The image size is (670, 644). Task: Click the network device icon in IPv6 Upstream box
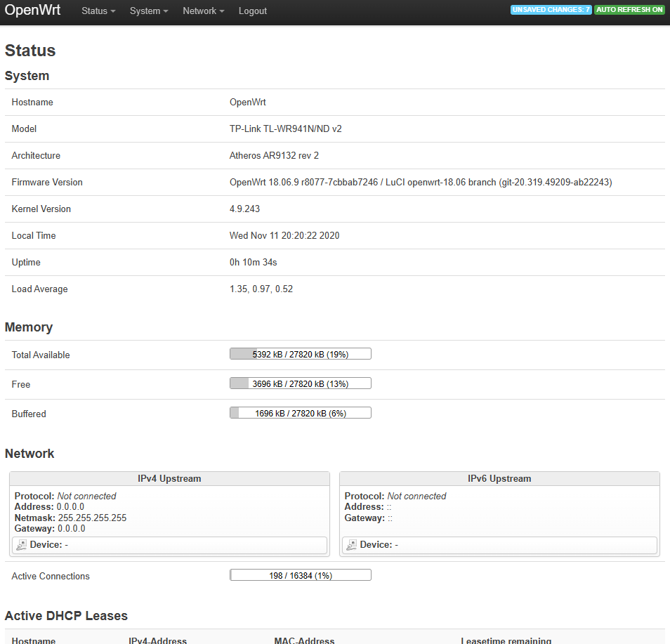(350, 544)
